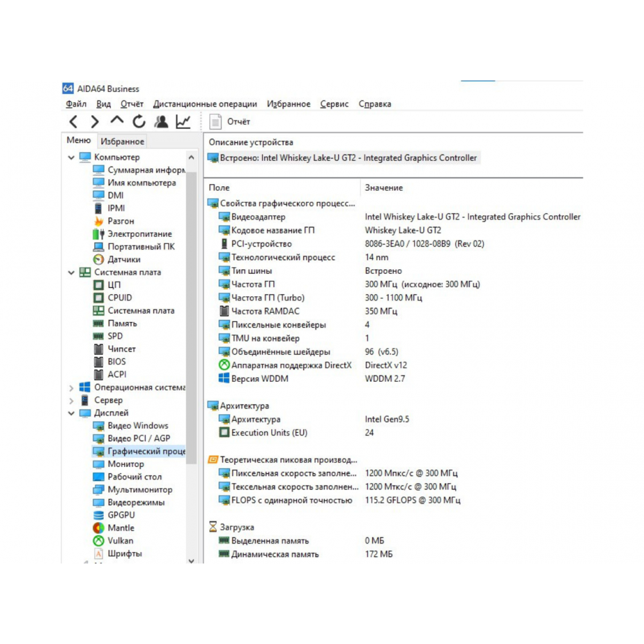Open the Монитор tree item
This screenshot has height=644, width=644.
pyautogui.click(x=118, y=464)
